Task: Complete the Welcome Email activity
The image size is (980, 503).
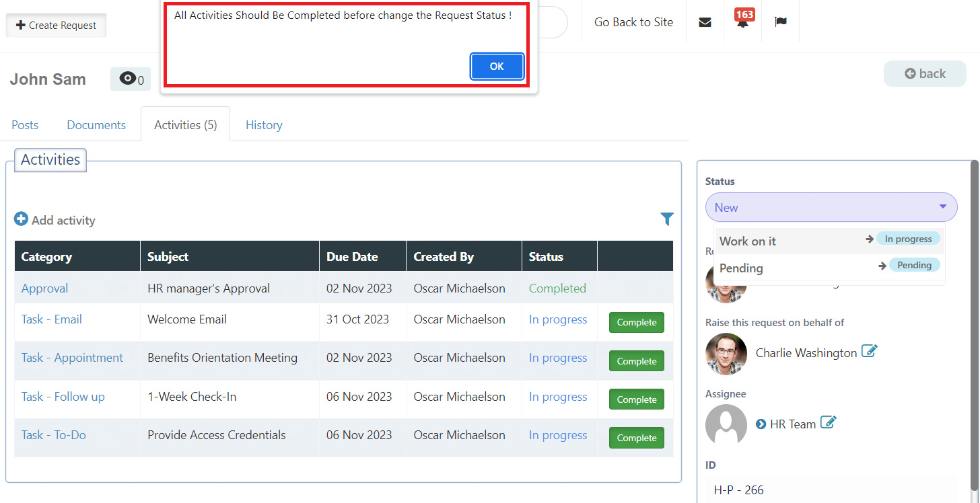Action: [x=636, y=322]
